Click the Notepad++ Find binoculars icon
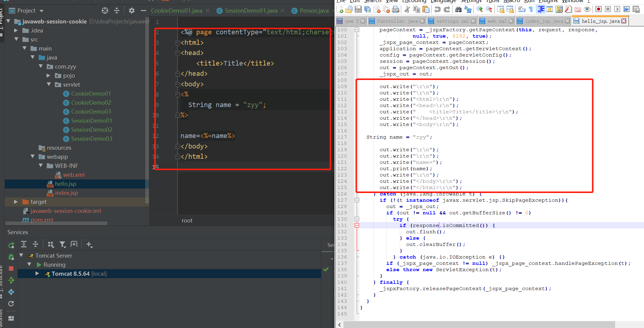 click(458, 10)
